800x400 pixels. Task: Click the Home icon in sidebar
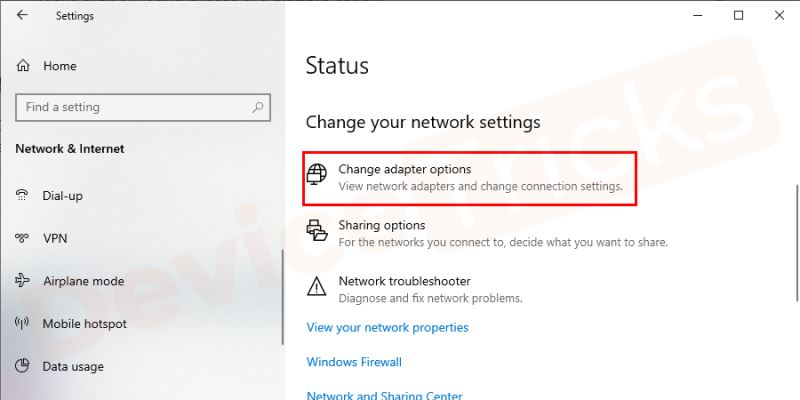point(23,66)
